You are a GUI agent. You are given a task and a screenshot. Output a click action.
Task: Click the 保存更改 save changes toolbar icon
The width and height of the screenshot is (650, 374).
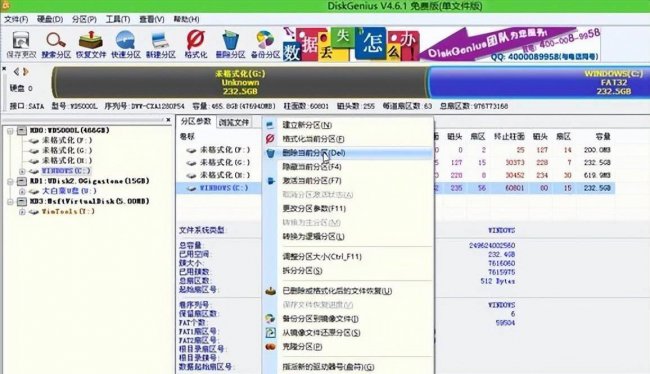(x=21, y=44)
